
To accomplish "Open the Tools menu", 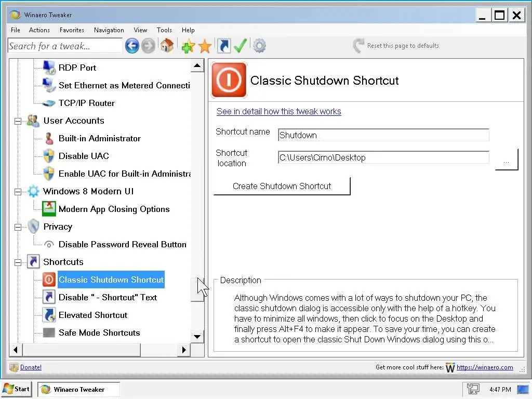I will 164,30.
